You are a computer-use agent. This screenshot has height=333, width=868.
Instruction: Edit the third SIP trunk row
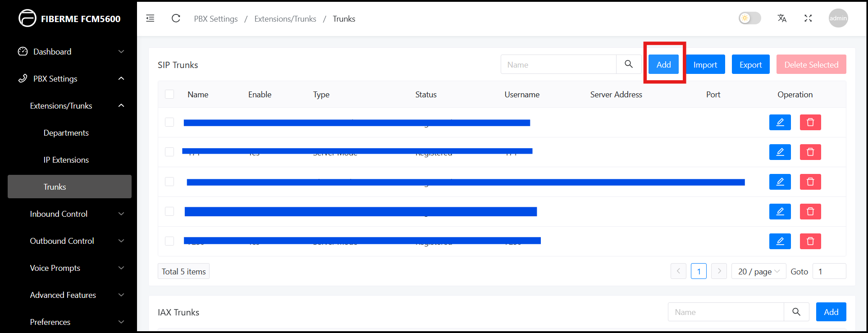780,182
